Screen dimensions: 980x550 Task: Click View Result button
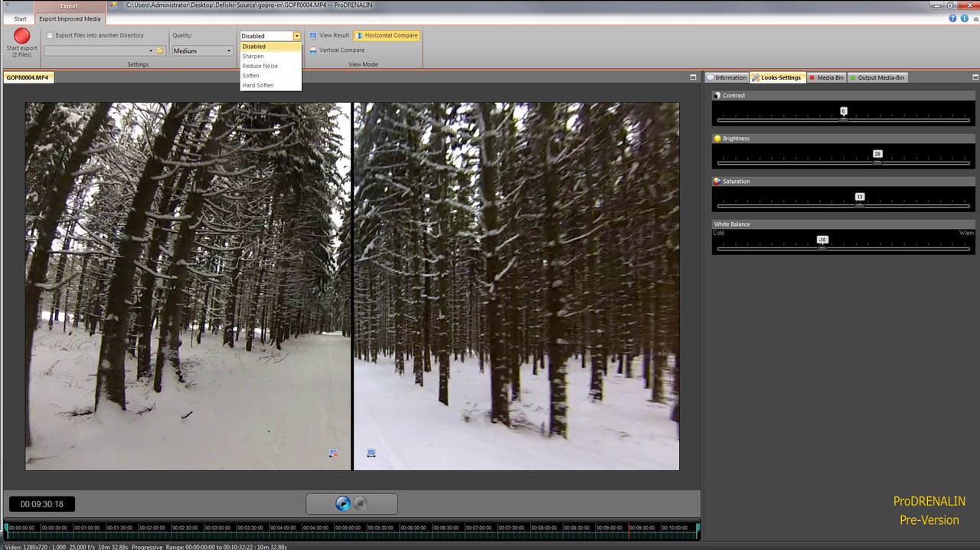[329, 35]
